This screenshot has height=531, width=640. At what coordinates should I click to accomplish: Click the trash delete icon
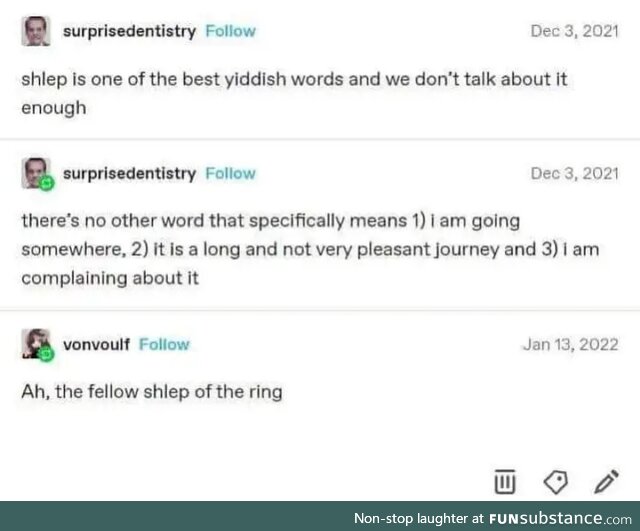click(x=504, y=482)
